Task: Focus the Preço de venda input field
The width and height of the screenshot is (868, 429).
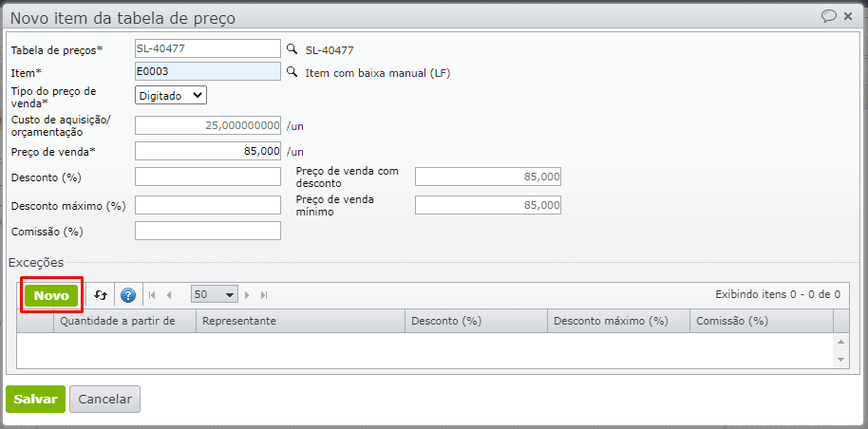Action: pyautogui.click(x=208, y=151)
